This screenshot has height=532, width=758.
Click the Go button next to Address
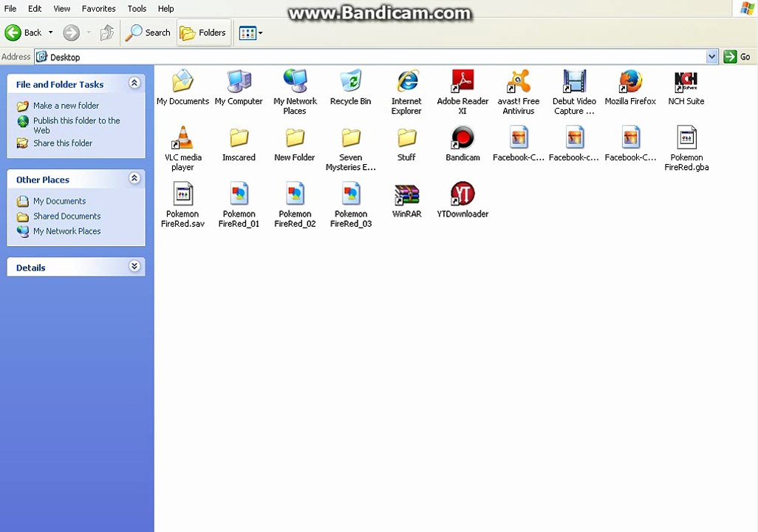pos(737,57)
